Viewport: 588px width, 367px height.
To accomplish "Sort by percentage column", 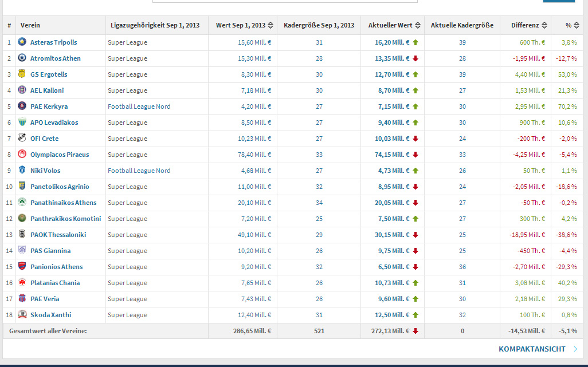I will [x=577, y=25].
